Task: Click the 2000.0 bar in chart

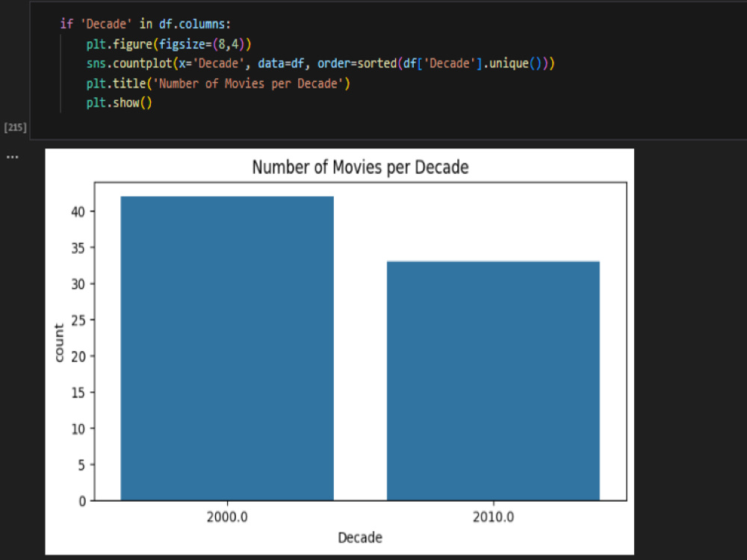Action: (x=227, y=348)
